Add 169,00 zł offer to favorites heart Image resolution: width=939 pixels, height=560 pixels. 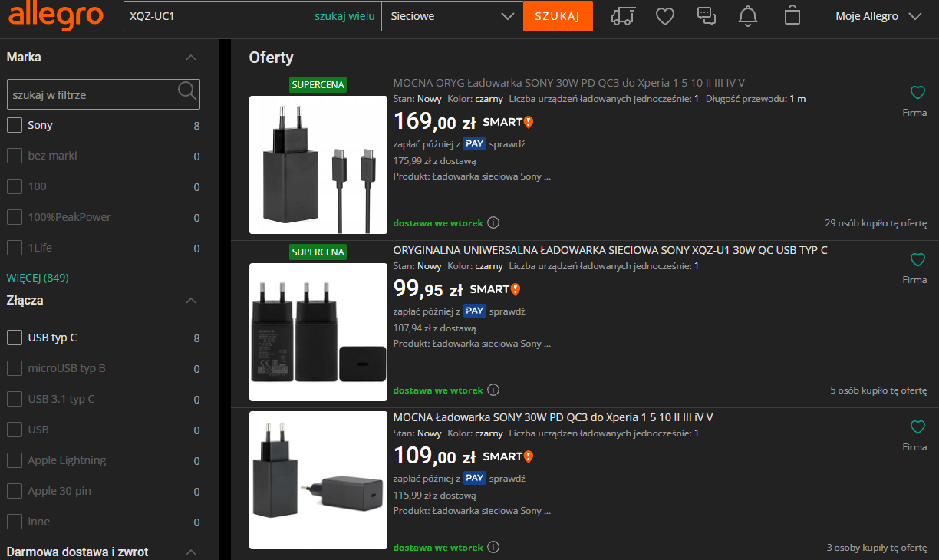click(918, 93)
